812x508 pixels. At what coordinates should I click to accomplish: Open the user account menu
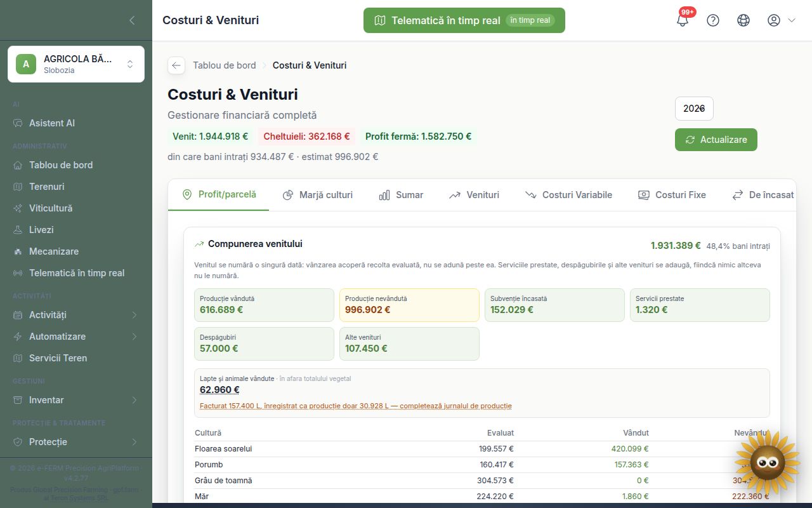781,20
